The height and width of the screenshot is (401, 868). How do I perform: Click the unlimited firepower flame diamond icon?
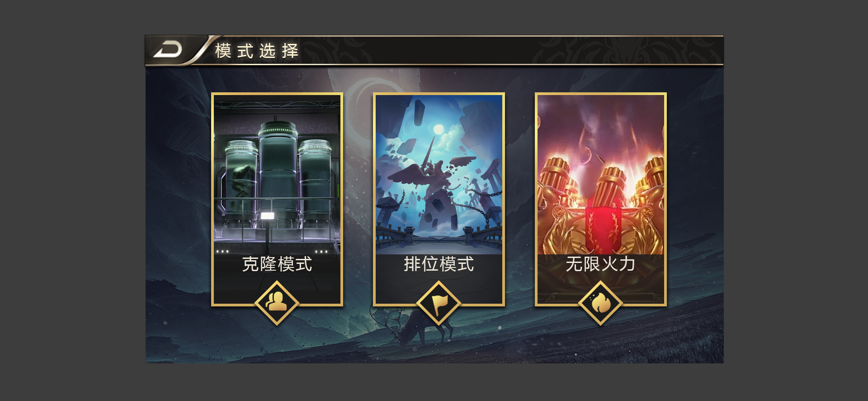click(600, 303)
